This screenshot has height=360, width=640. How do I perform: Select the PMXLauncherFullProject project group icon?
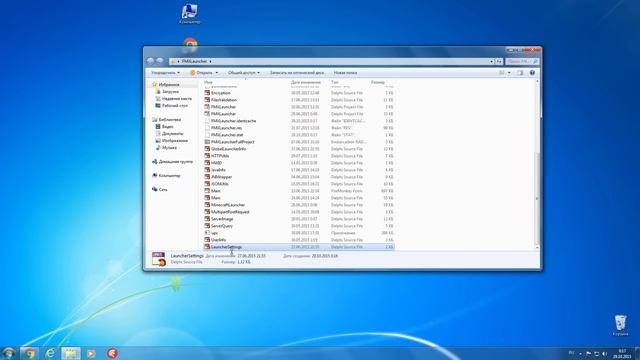click(x=207, y=142)
